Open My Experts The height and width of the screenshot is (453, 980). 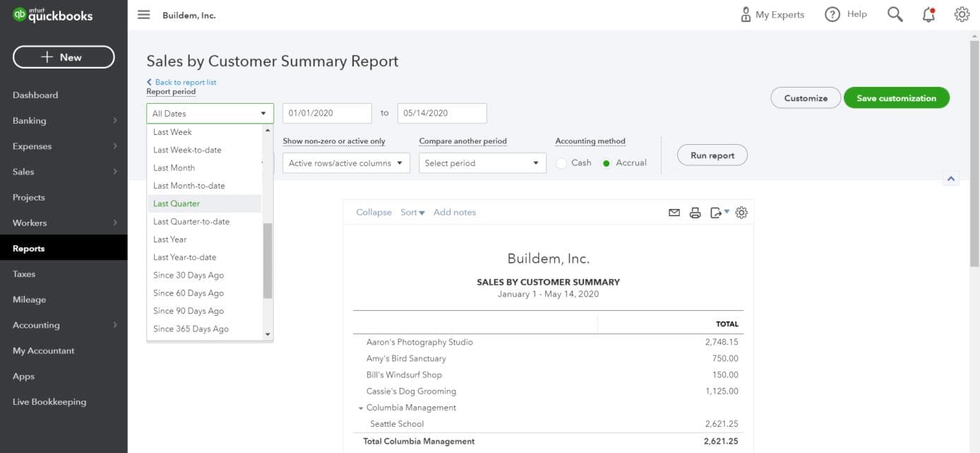772,15
